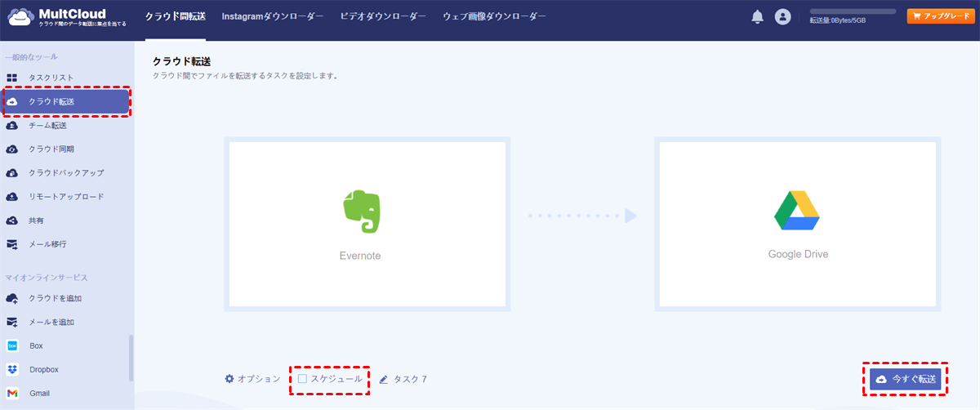Image resolution: width=980 pixels, height=410 pixels.
Task: Click 今すぐ転送 button
Action: (x=906, y=379)
